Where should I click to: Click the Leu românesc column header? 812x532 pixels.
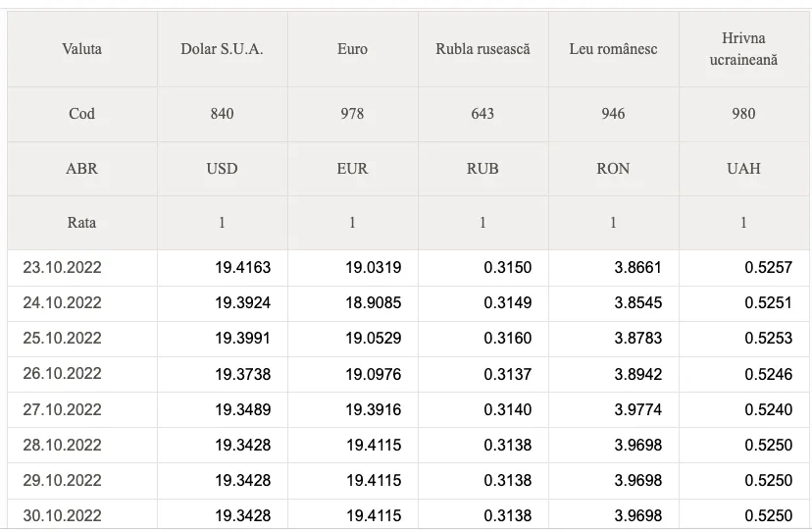[614, 49]
